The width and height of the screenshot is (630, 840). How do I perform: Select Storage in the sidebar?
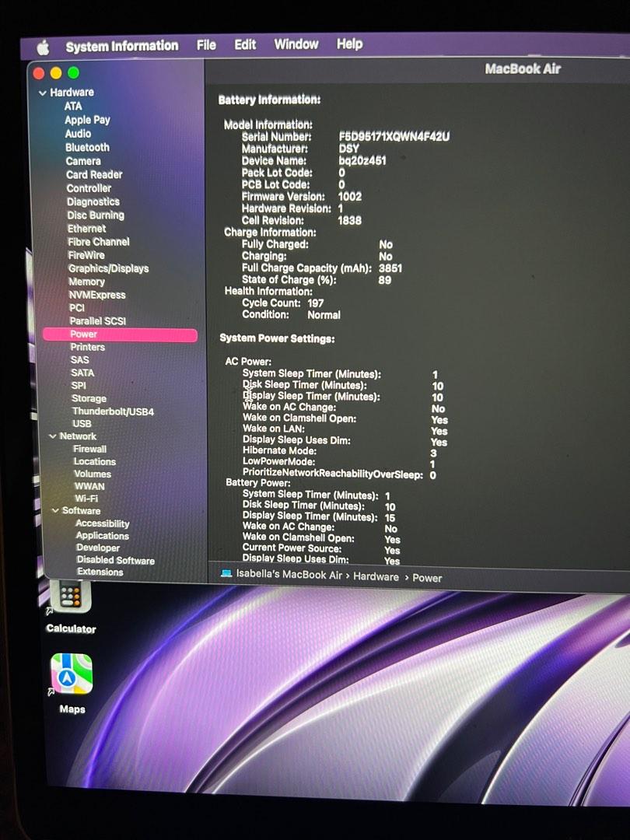(89, 398)
